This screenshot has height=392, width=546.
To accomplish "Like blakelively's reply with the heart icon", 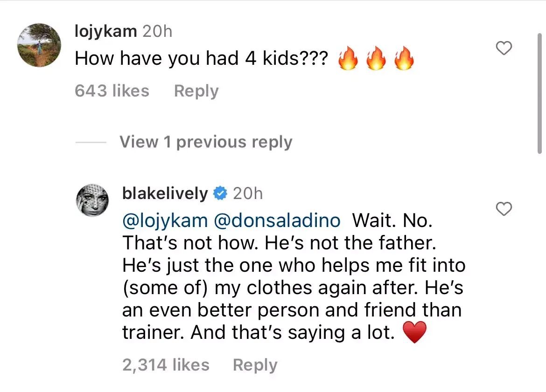I will pos(504,210).
